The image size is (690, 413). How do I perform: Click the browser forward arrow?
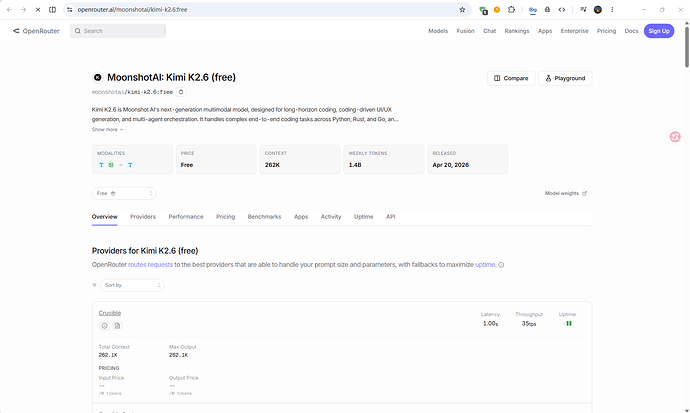23,10
